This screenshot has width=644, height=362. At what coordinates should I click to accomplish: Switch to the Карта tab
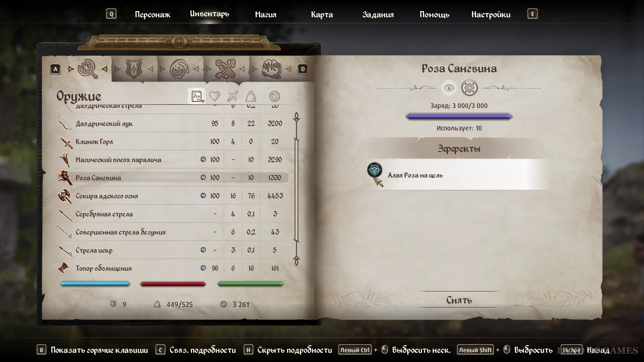[322, 14]
